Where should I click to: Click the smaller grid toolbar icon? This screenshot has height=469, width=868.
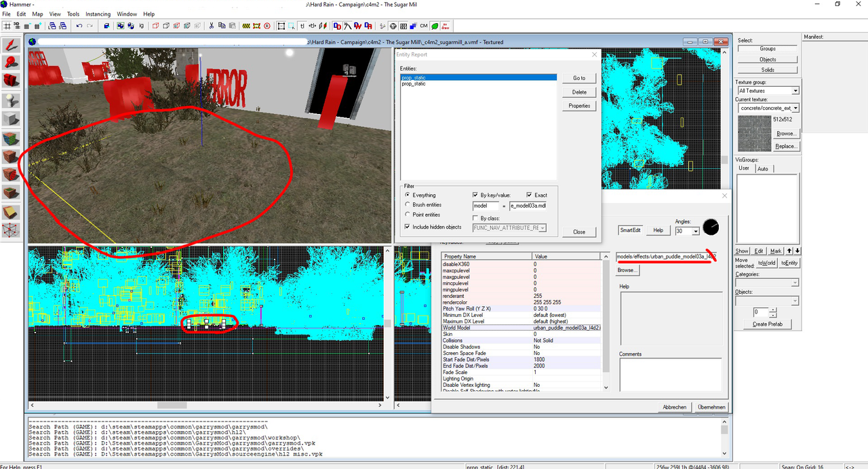[27, 26]
